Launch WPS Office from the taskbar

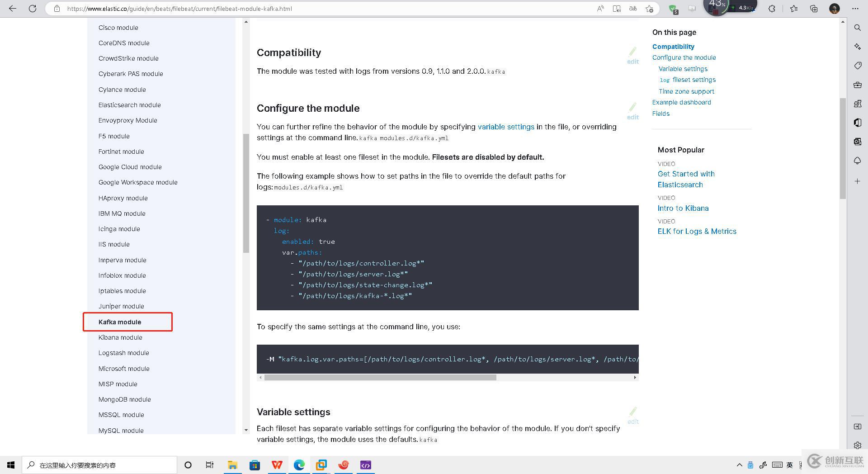click(277, 465)
